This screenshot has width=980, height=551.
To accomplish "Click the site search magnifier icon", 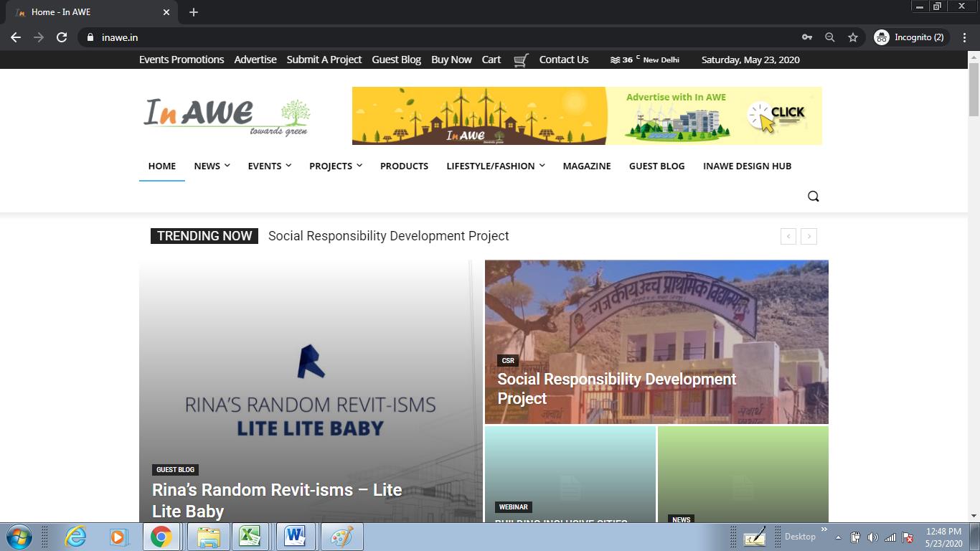I will point(813,197).
